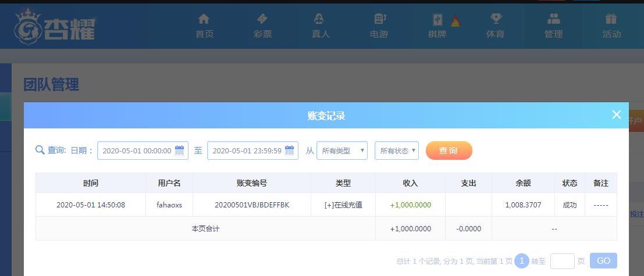
Task: Click the 杏耀 crown logo
Action: [54, 27]
